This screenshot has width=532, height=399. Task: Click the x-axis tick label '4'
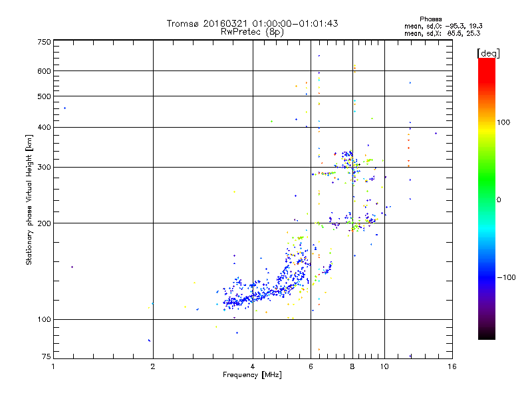coord(253,366)
